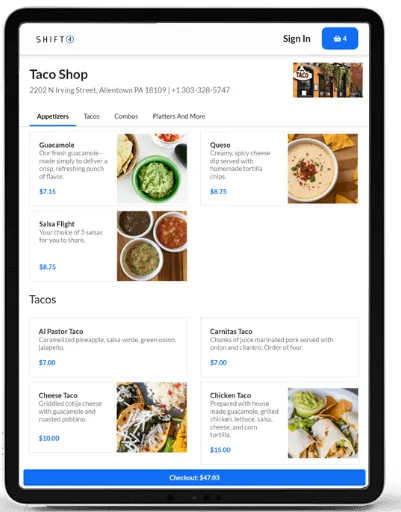This screenshot has height=512, width=401.
Task: Click the Queso item title
Action: pos(220,145)
